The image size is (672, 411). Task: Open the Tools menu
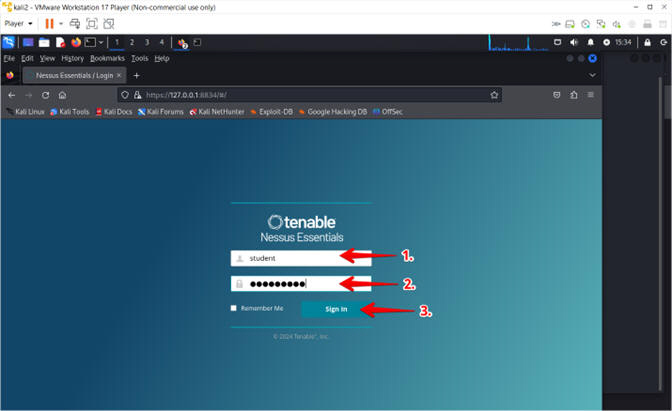[139, 58]
